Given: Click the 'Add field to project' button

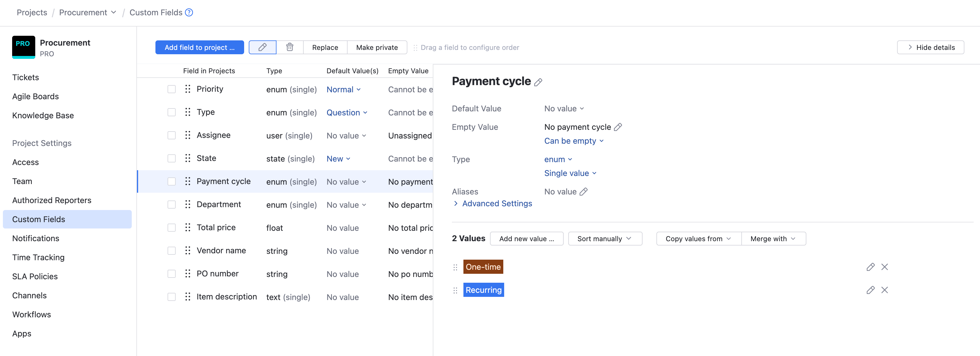Looking at the screenshot, I should click(x=199, y=47).
